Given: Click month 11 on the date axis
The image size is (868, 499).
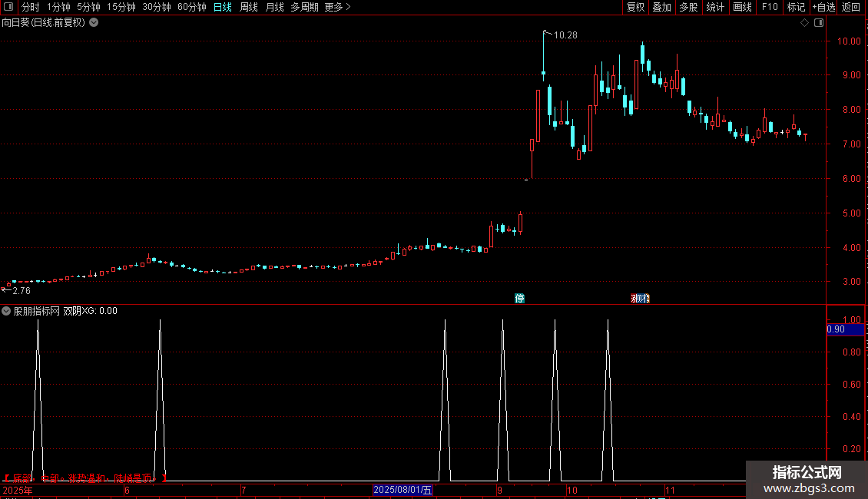Looking at the screenshot, I should [670, 490].
